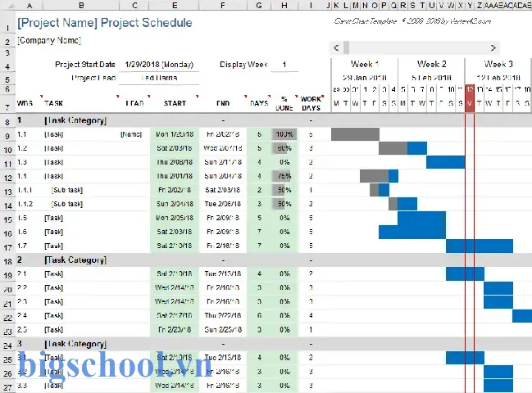The image size is (532, 393).
Task: Click the Display Week value cell
Action: click(284, 65)
